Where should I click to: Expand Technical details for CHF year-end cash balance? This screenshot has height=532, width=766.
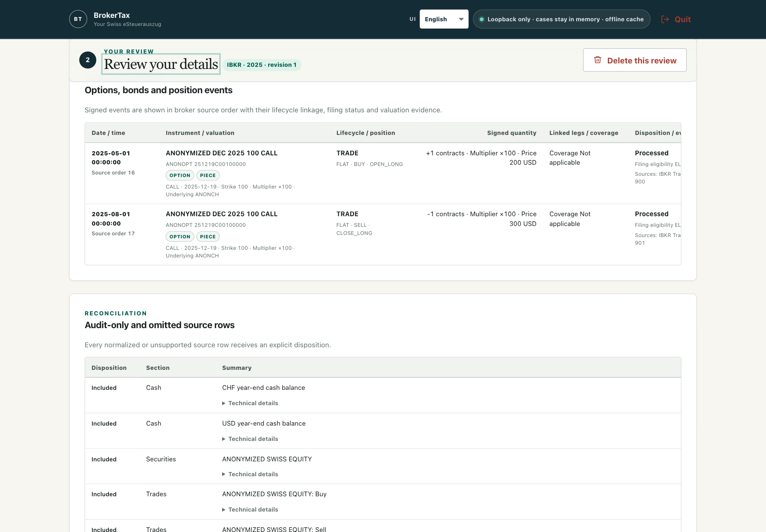pos(250,403)
